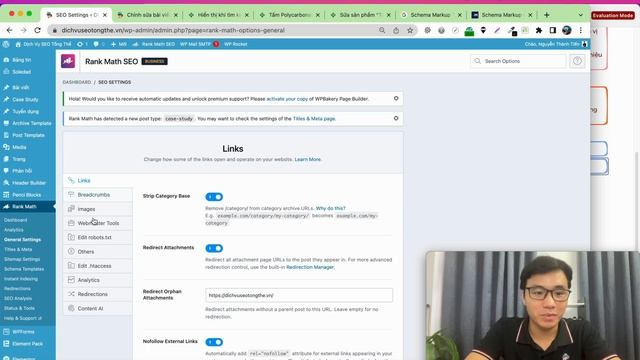This screenshot has height=360, width=640.
Task: Open the Chrome extensions puzzle icon
Action: pos(539,30)
